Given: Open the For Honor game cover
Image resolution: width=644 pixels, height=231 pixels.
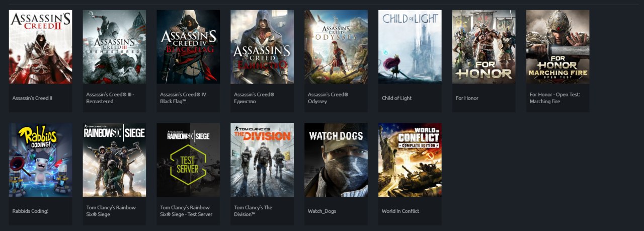Looking at the screenshot, I should [484, 47].
